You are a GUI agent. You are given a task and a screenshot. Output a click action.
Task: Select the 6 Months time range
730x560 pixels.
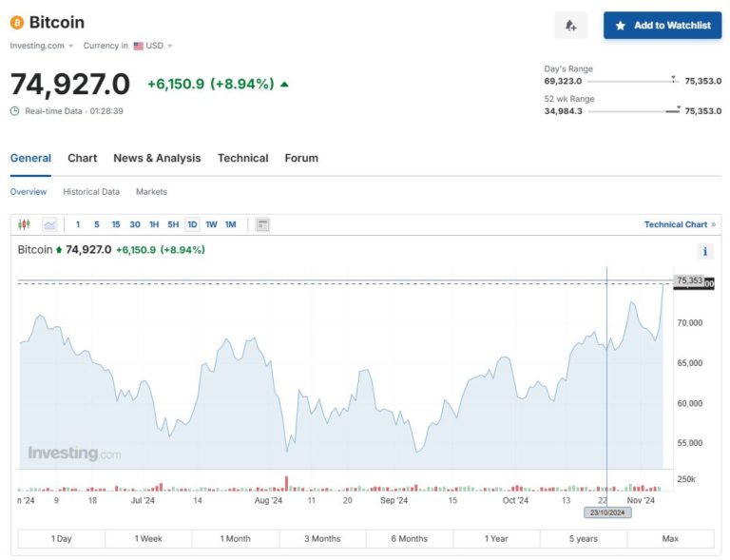tap(409, 538)
